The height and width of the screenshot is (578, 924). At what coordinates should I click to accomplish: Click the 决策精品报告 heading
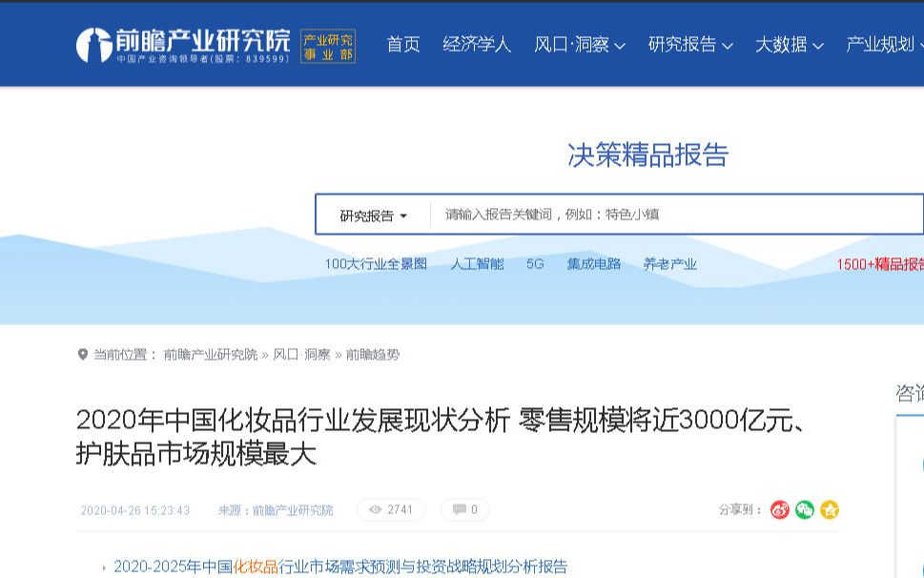click(x=647, y=155)
